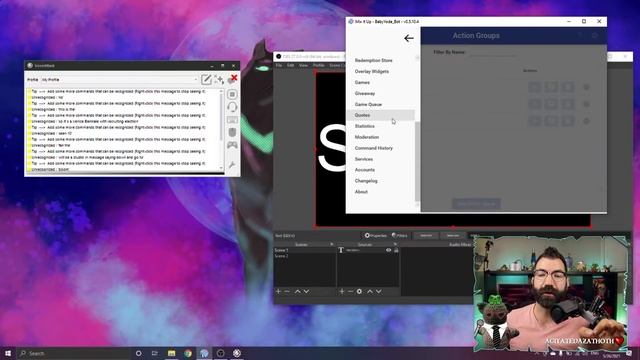
Task: Click the OBS Properties button
Action: (x=376, y=236)
